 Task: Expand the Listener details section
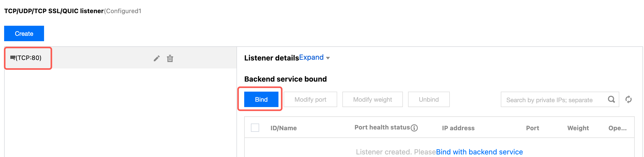311,57
